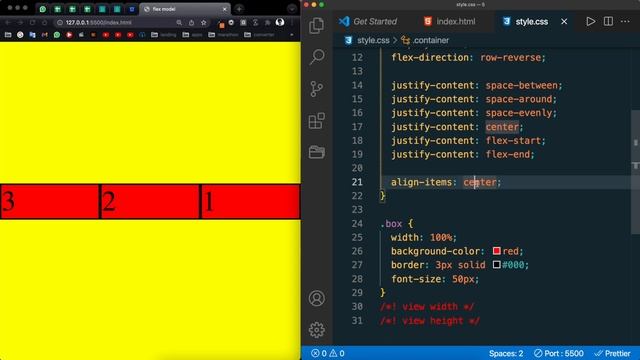Click the .box selector on line 24
The image size is (640, 360).
pyautogui.click(x=391, y=224)
